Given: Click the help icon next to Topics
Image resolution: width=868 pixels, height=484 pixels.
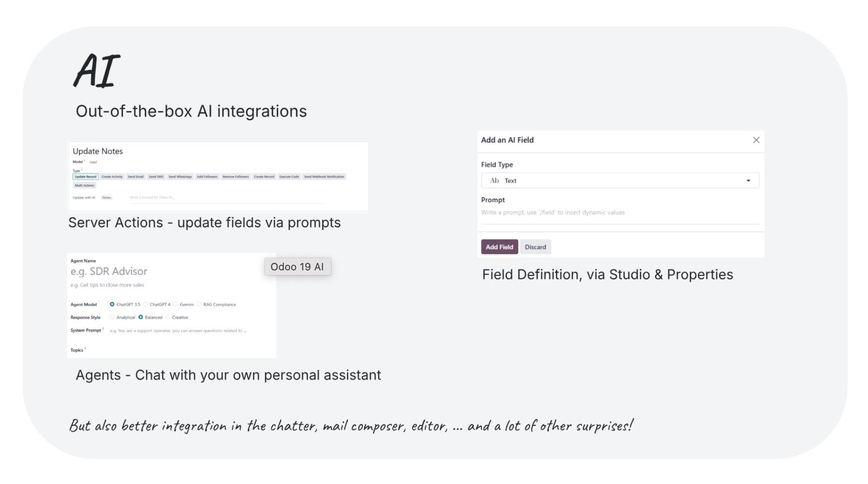Looking at the screenshot, I should click(85, 349).
